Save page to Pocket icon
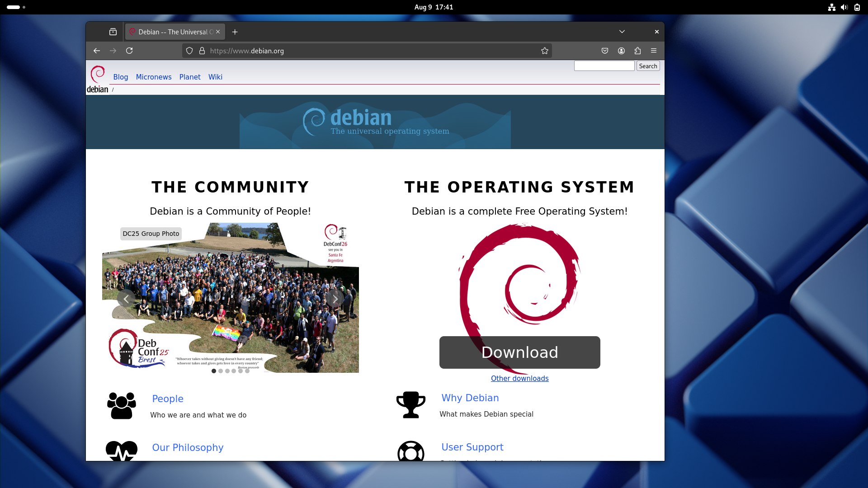 (x=605, y=51)
